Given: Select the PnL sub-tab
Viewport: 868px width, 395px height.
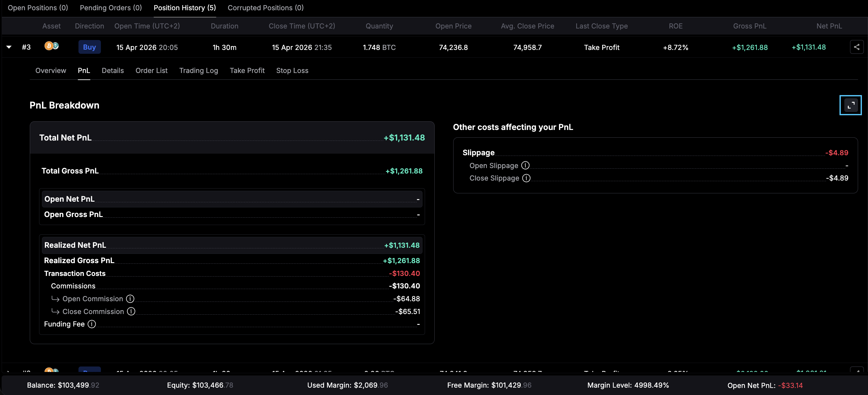Looking at the screenshot, I should (x=84, y=70).
